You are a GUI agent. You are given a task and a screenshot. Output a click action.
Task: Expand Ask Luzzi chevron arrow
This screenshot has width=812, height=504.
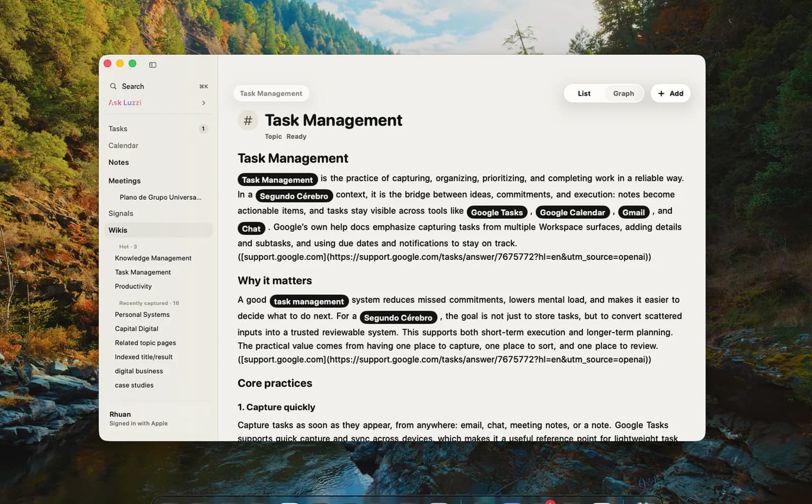tap(204, 103)
